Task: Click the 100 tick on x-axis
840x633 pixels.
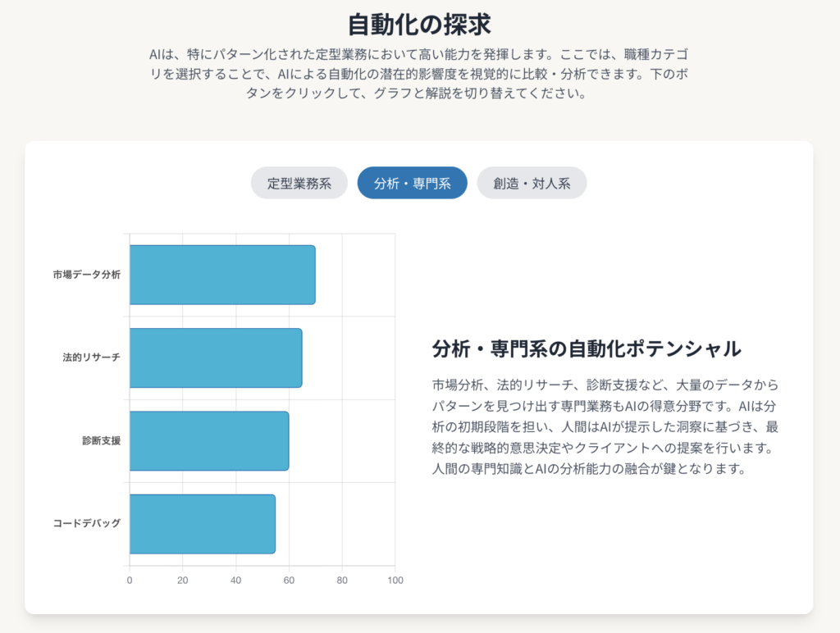Action: point(395,581)
